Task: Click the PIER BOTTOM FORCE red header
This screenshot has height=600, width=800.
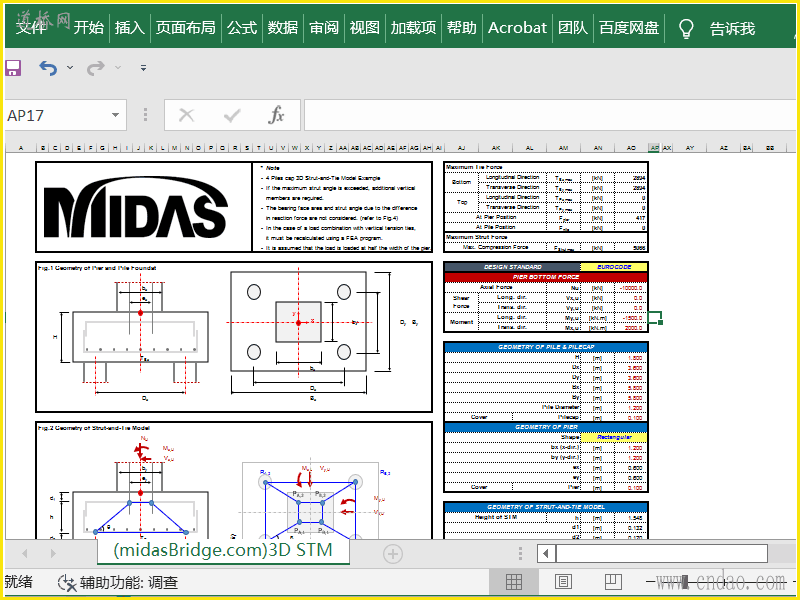Action: (546, 277)
